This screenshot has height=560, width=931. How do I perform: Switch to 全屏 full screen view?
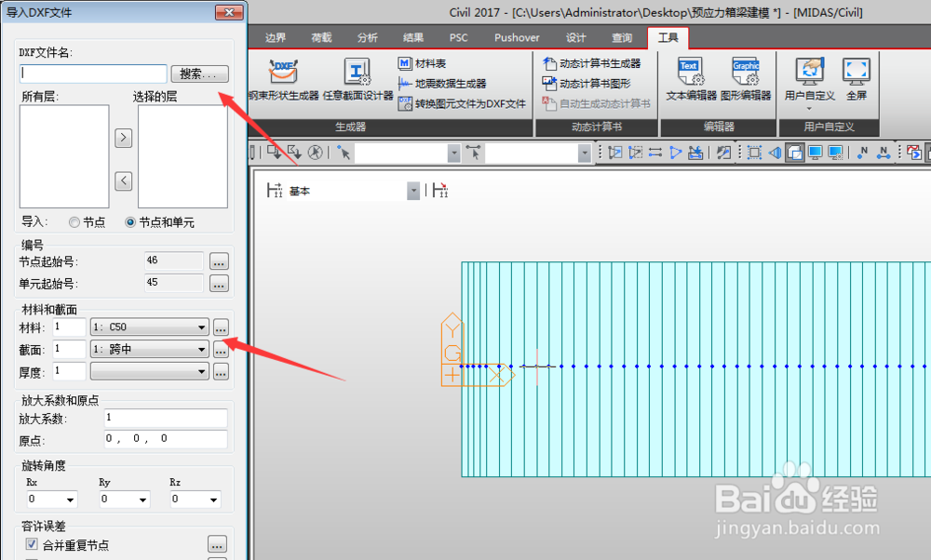(857, 79)
